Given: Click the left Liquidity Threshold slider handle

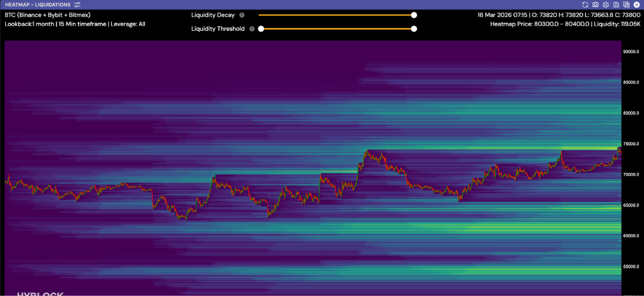Looking at the screenshot, I should pos(261,29).
